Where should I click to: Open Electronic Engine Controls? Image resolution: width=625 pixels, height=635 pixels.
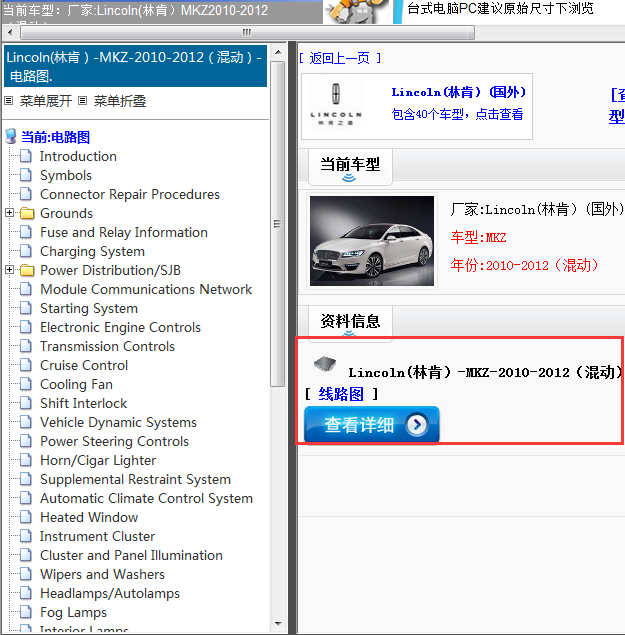point(120,327)
